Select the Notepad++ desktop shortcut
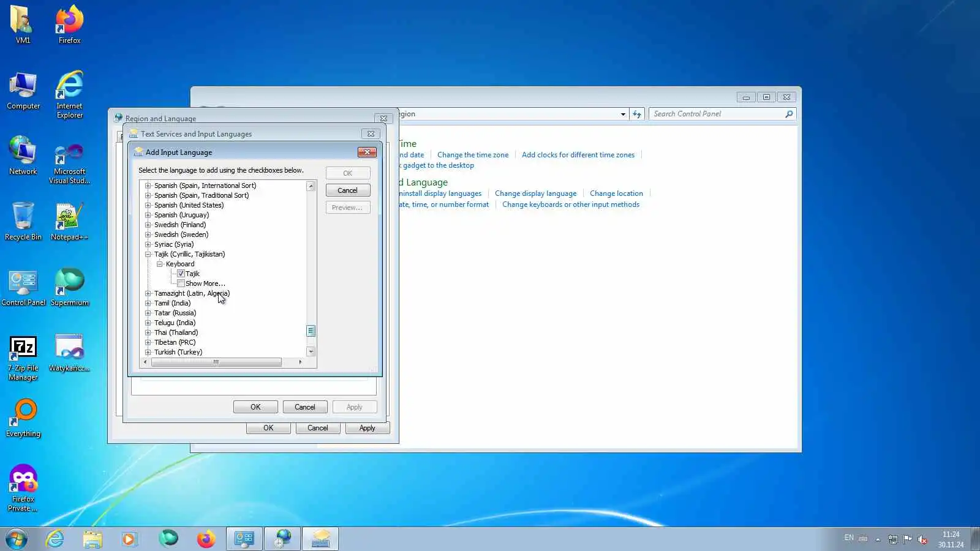980x551 pixels. coord(69,222)
